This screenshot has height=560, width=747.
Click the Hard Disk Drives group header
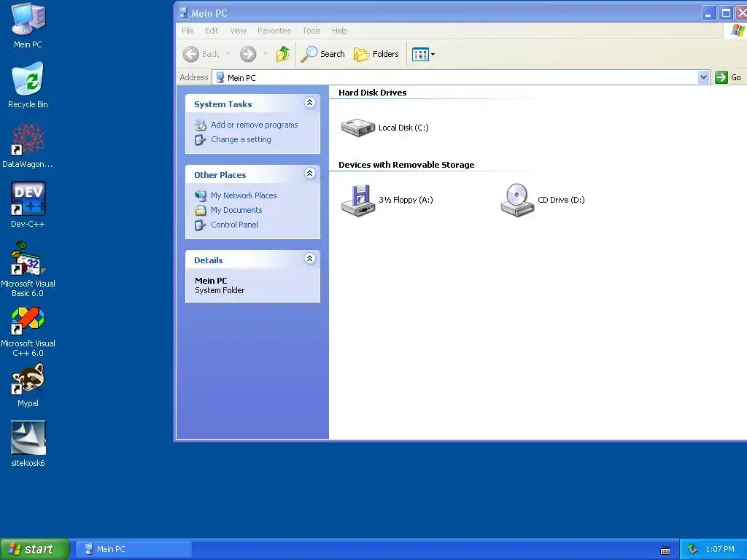(x=373, y=93)
